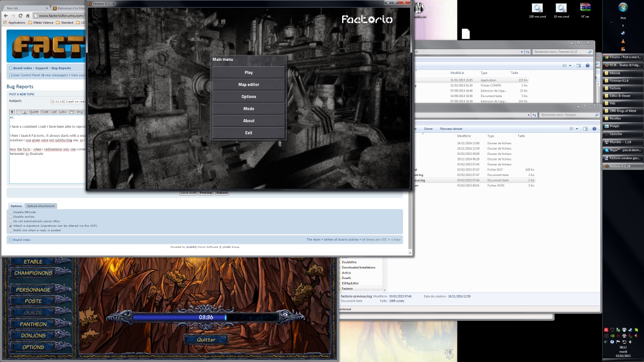
Task: Close the New tab in Chrome
Action: [x=47, y=8]
